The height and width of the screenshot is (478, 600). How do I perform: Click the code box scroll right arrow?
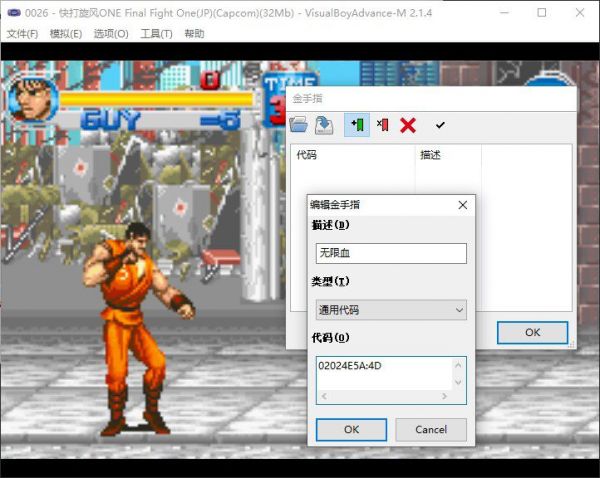tap(444, 396)
